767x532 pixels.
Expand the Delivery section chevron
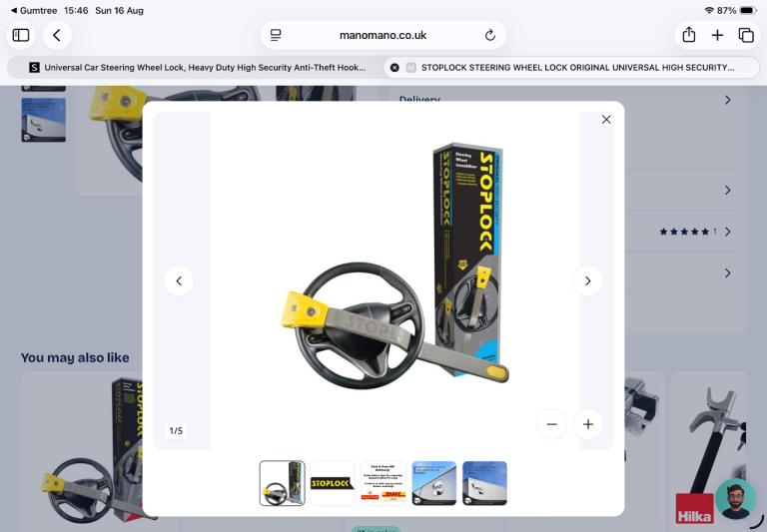pyautogui.click(x=728, y=100)
